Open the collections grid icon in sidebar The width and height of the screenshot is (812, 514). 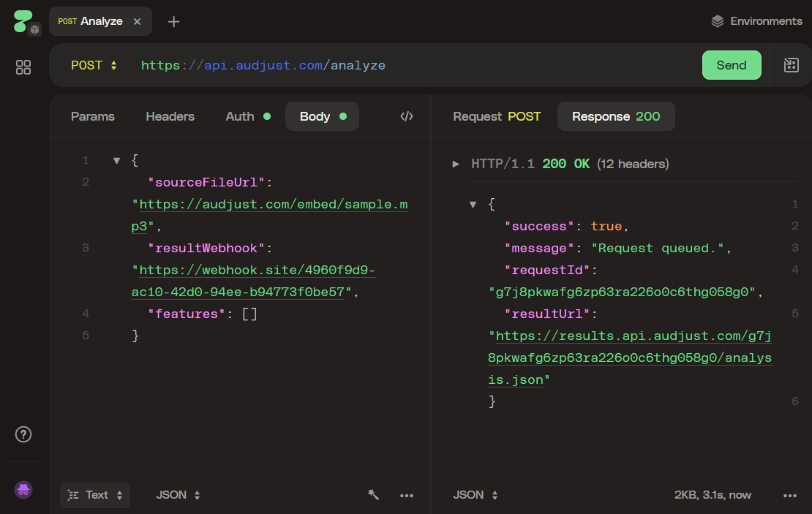[x=23, y=67]
